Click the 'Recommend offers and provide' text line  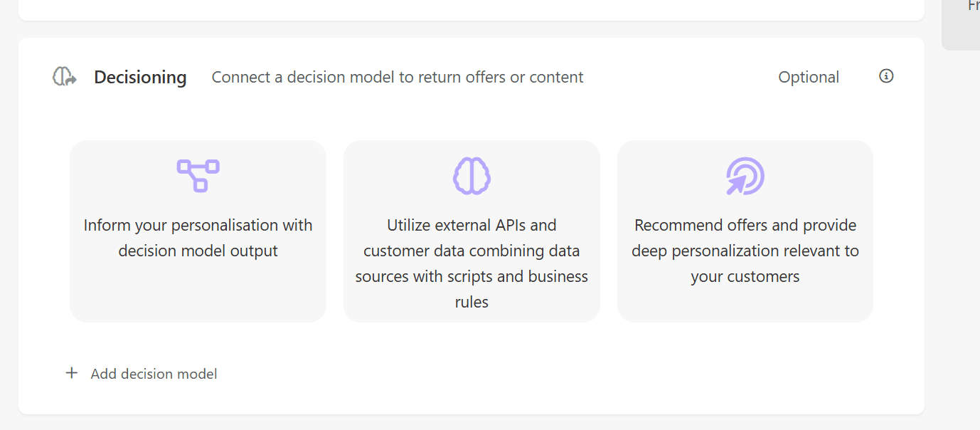(x=745, y=225)
